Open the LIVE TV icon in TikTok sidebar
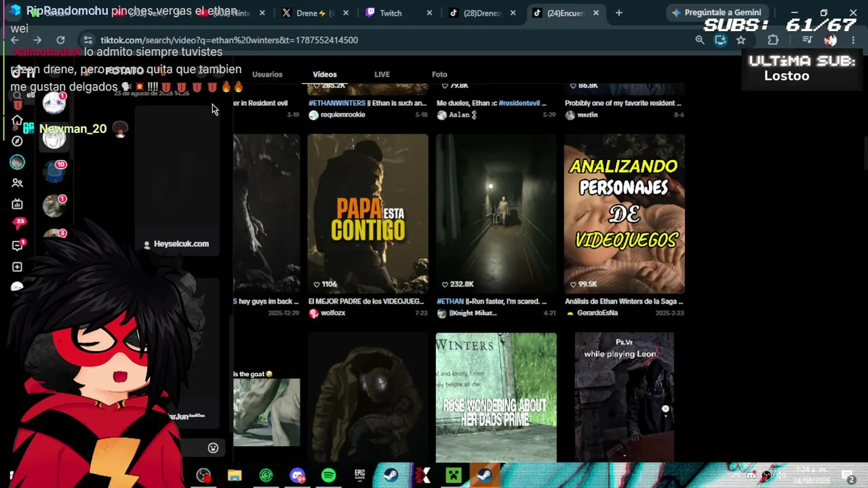The image size is (868, 488). [x=17, y=204]
